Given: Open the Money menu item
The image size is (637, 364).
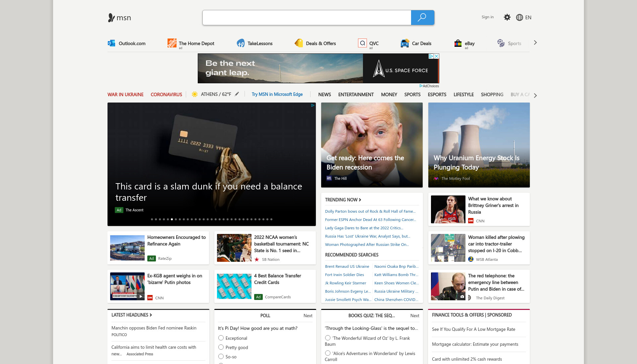Looking at the screenshot, I should click(389, 95).
